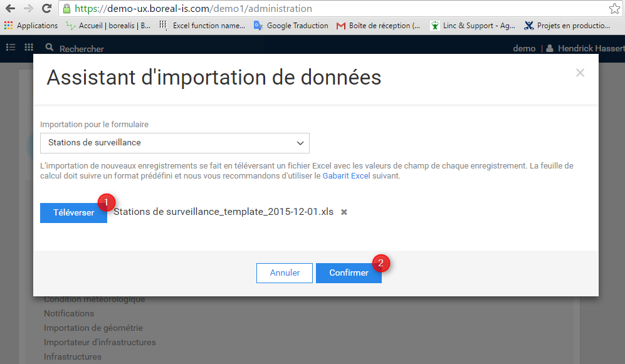Open the Gabarit Excel template link
Viewport: 625px width, 364px height.
[x=345, y=176]
